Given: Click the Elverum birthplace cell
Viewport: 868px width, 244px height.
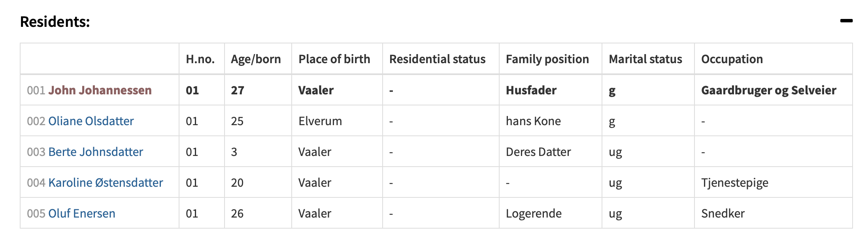Looking at the screenshot, I should pyautogui.click(x=320, y=121).
